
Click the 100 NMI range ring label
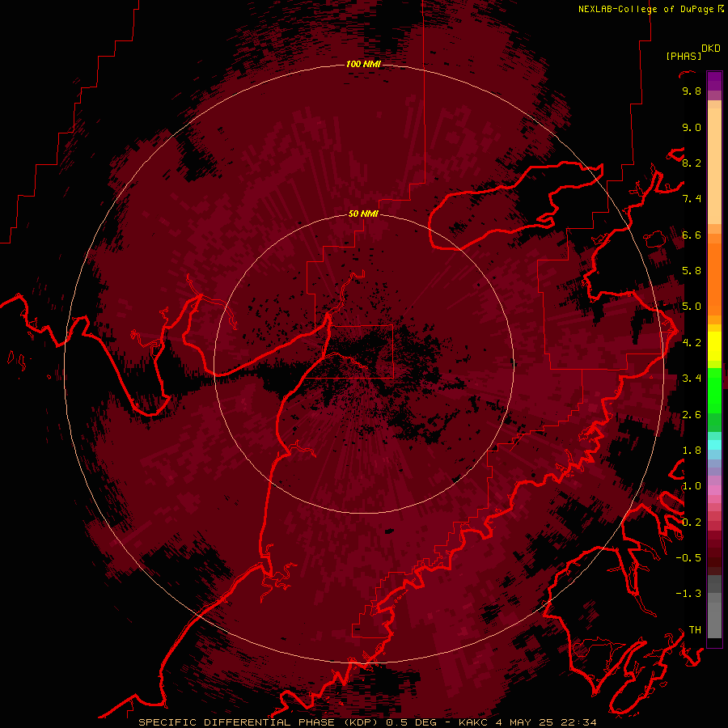click(x=363, y=64)
